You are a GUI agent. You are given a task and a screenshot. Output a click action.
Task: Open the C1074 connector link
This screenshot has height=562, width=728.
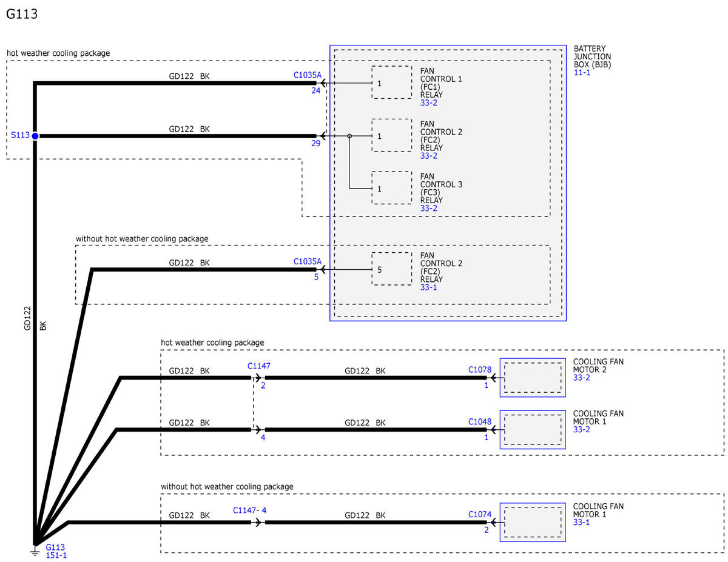(x=480, y=514)
